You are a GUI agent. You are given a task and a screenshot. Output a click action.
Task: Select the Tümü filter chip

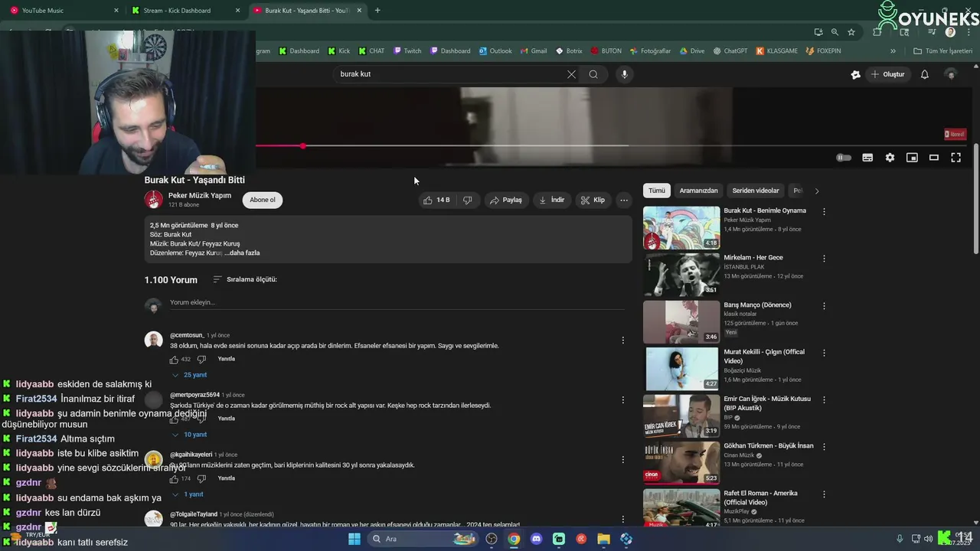657,191
